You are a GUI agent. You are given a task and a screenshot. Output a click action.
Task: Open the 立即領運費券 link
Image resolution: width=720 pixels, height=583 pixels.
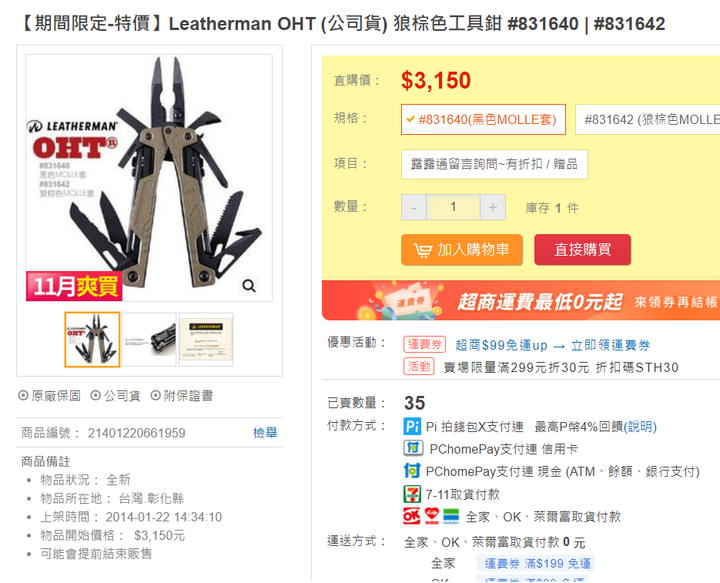pyautogui.click(x=610, y=345)
